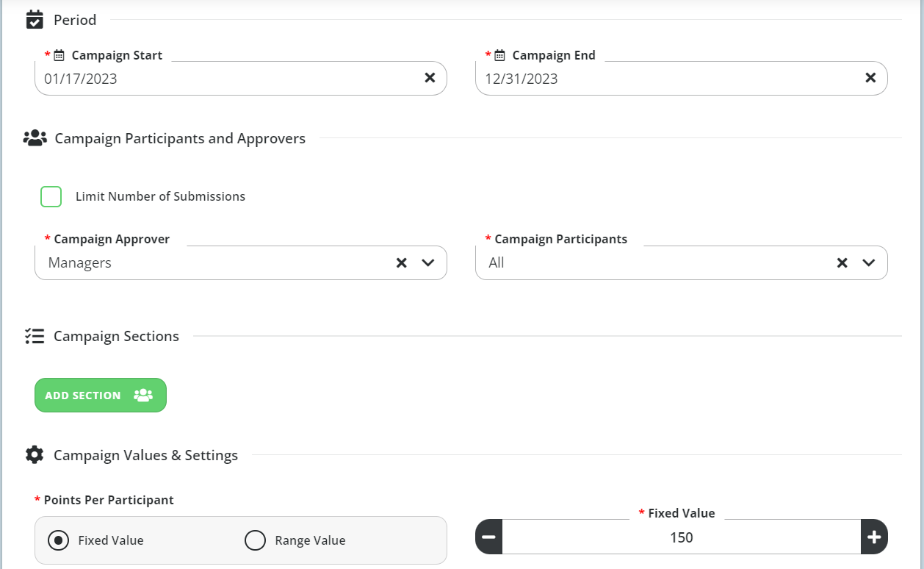Click the Add Section button
This screenshot has height=569, width=924.
point(101,396)
